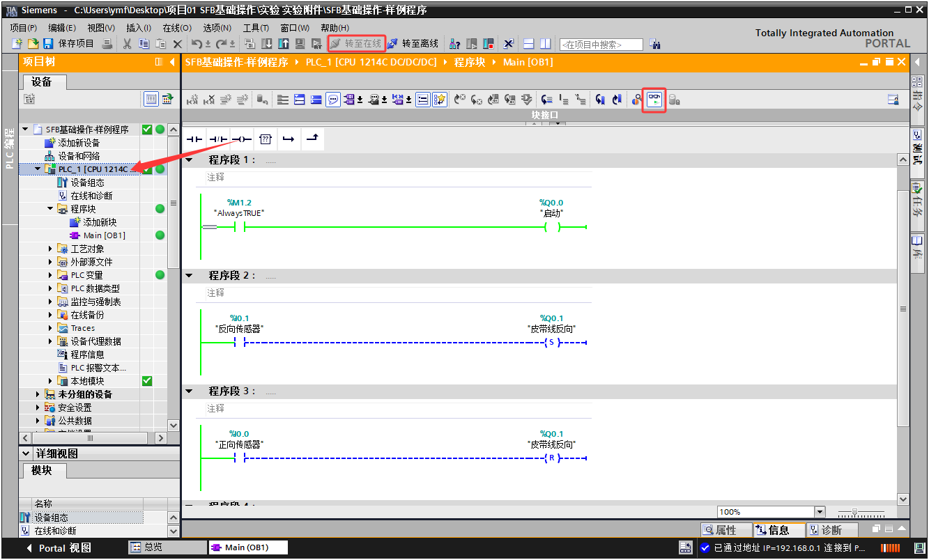Toggle the comment bubble display in editor toolbar
The image size is (929, 560).
333,100
